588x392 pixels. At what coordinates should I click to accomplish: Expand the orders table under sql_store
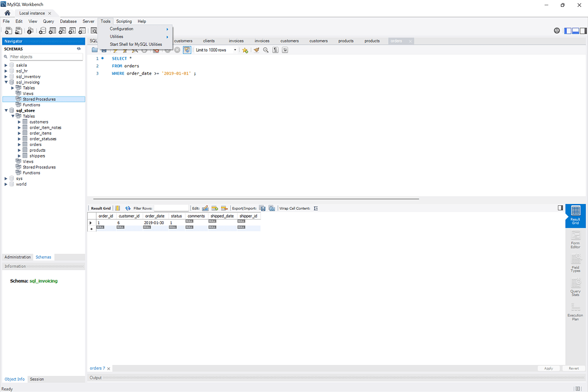20,144
